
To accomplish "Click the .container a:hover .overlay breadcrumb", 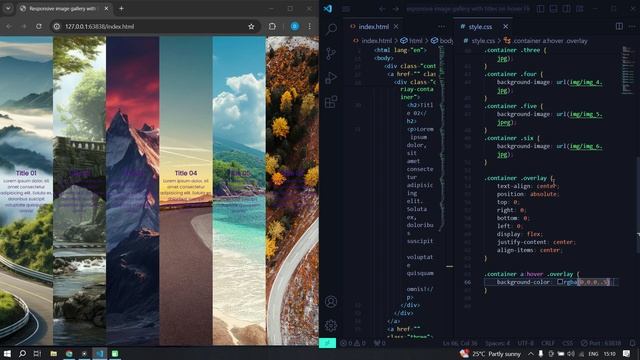I will tap(546, 41).
